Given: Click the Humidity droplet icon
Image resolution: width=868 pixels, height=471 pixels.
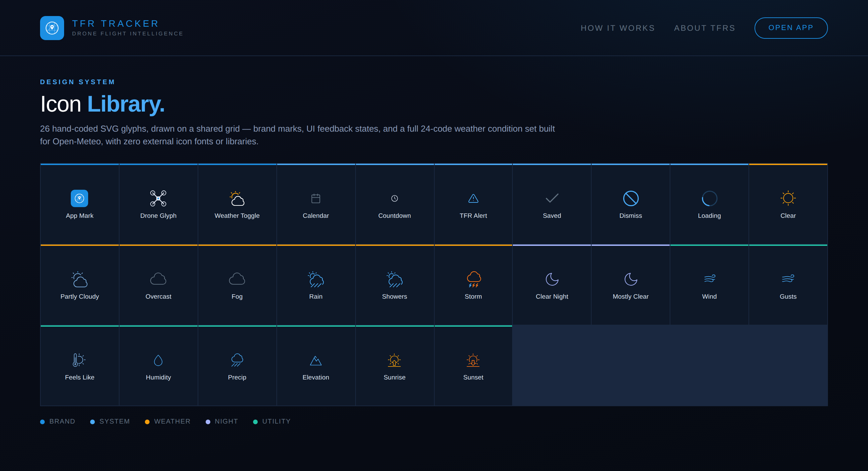Looking at the screenshot, I should (x=158, y=360).
